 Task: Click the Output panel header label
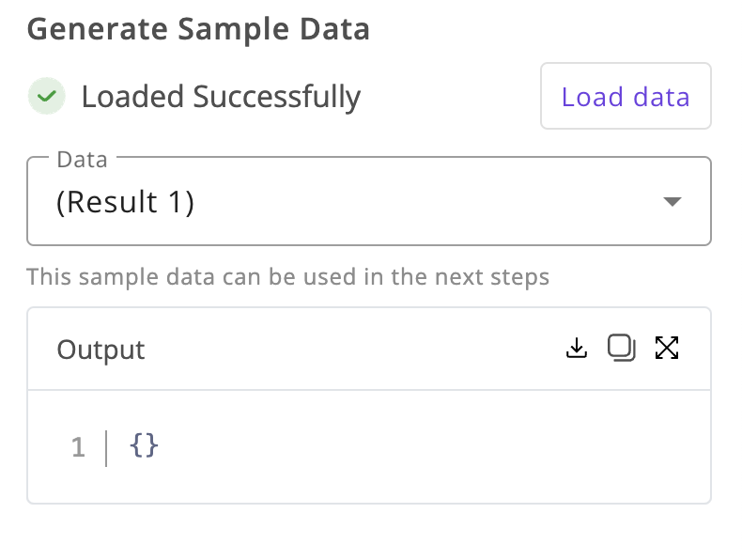click(x=100, y=350)
